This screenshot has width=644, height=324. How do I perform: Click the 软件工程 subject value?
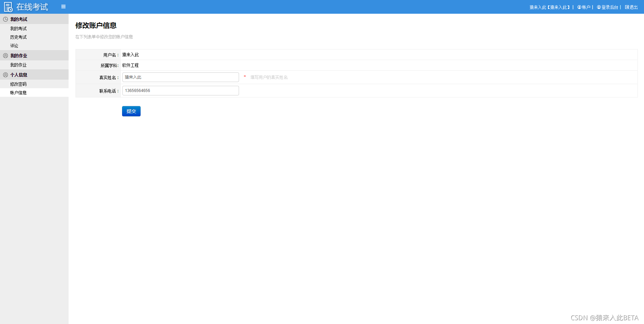(130, 65)
